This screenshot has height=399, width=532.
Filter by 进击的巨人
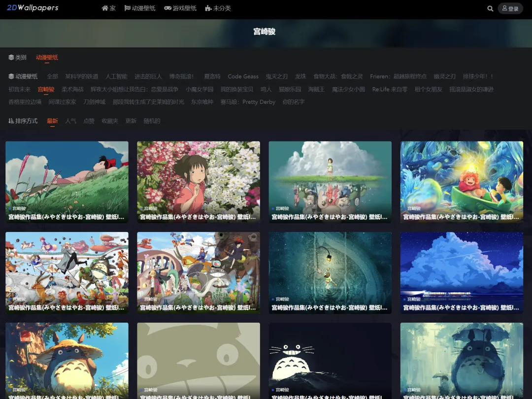[148, 76]
